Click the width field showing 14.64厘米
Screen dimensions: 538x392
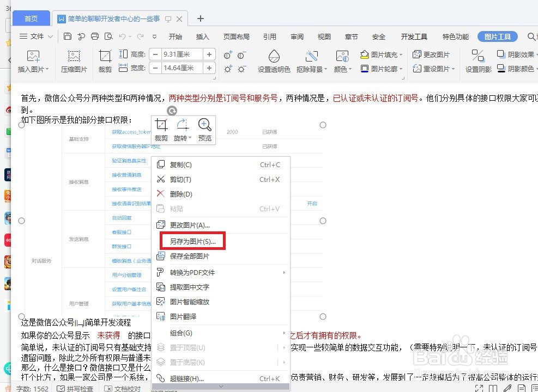(x=182, y=68)
